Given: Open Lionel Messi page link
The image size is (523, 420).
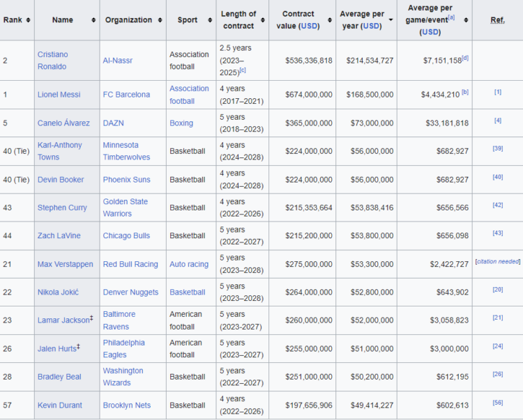Looking at the screenshot, I should 59,95.
